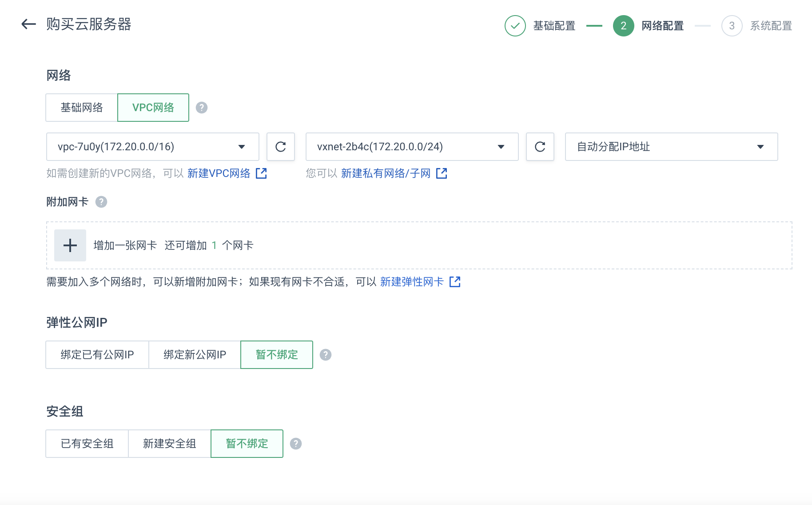Viewport: 812px width, 505px height.
Task: Open help icon beside 附加网卡
Action: 101,202
